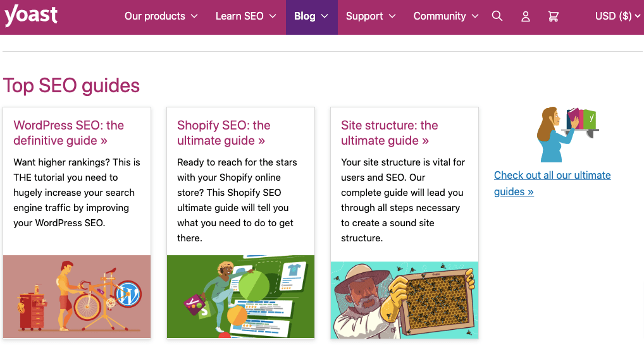Open the search magnifier icon
The height and width of the screenshot is (350, 644).
coord(497,16)
